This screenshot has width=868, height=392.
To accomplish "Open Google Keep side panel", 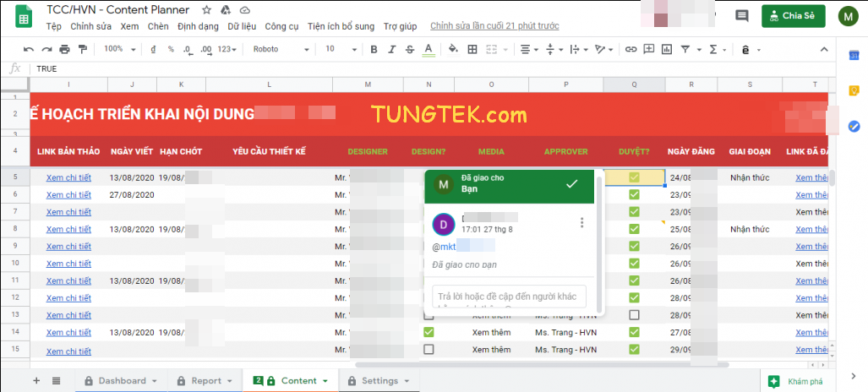I will pos(854,90).
